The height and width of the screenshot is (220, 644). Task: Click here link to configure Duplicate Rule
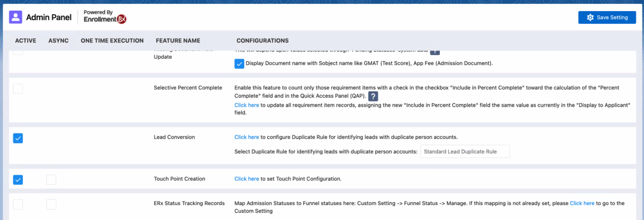tap(246, 137)
